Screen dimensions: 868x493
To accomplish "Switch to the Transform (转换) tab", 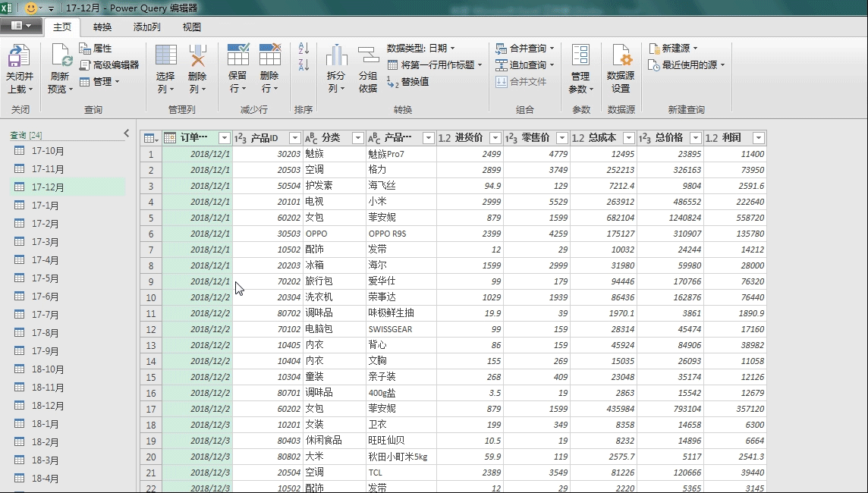I will [x=102, y=27].
